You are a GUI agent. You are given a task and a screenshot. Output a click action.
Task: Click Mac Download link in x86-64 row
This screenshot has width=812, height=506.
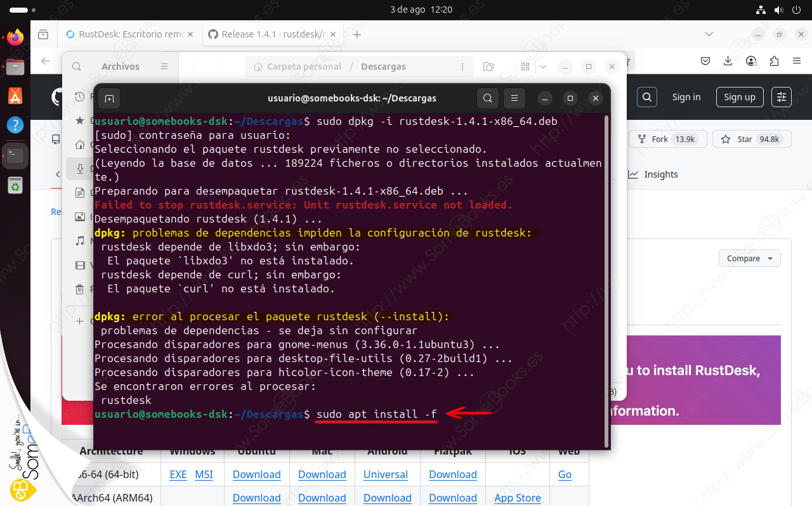point(322,474)
